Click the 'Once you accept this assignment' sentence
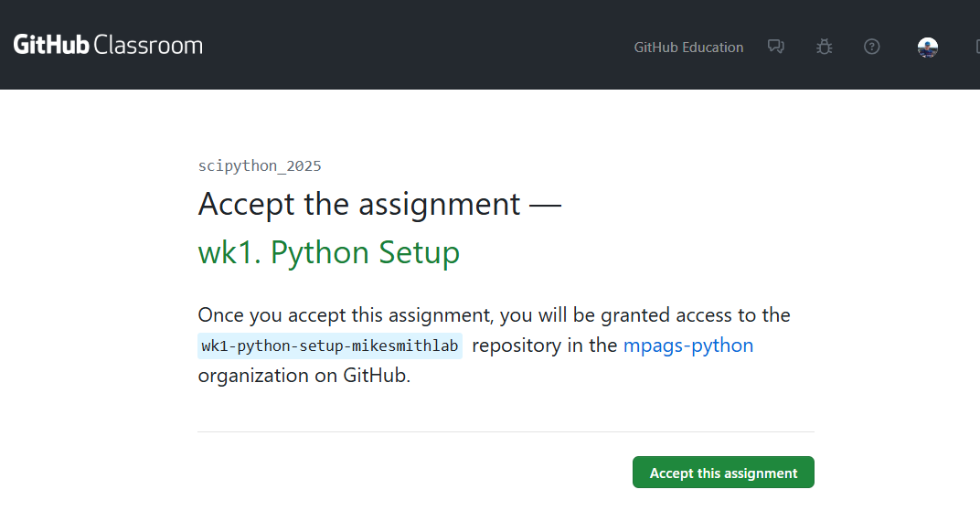The height and width of the screenshot is (521, 980). 494,314
